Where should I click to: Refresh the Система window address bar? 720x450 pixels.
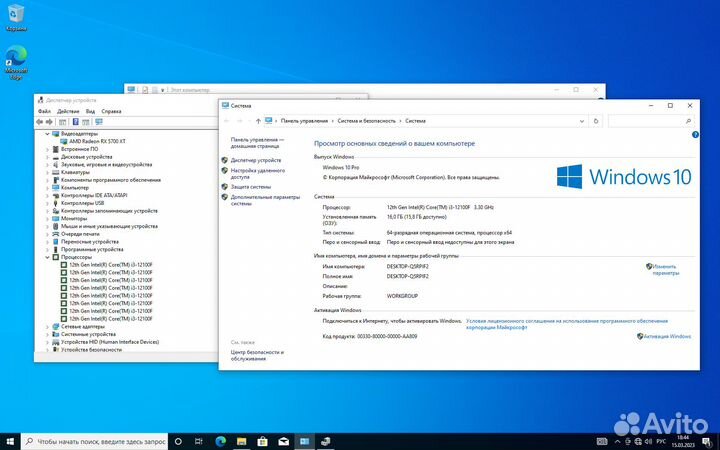[596, 121]
